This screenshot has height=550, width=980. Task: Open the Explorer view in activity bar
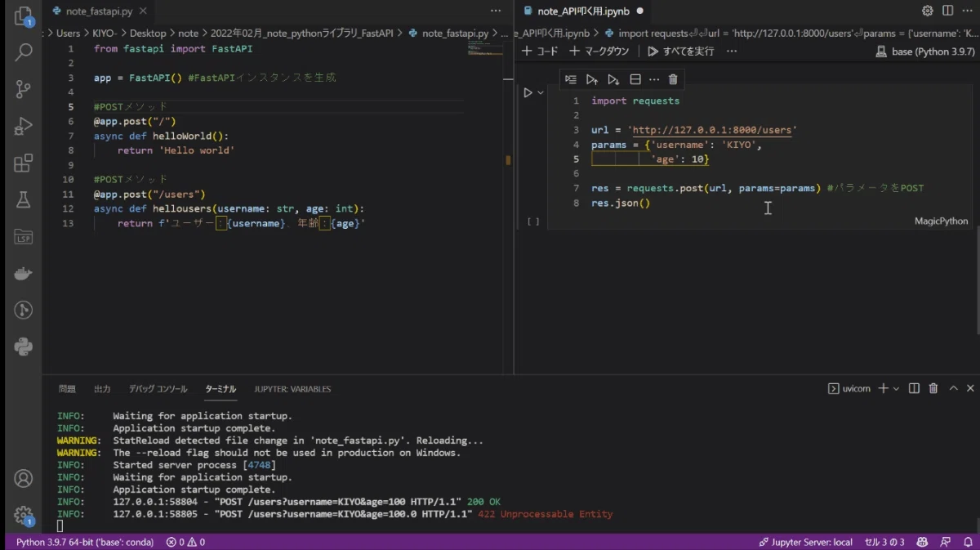pos(23,16)
